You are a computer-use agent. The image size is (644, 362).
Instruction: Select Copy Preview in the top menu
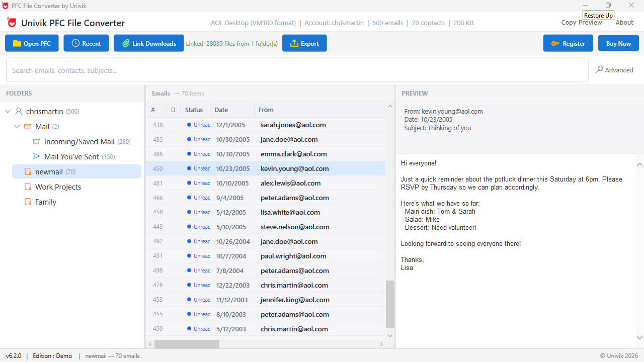(581, 23)
